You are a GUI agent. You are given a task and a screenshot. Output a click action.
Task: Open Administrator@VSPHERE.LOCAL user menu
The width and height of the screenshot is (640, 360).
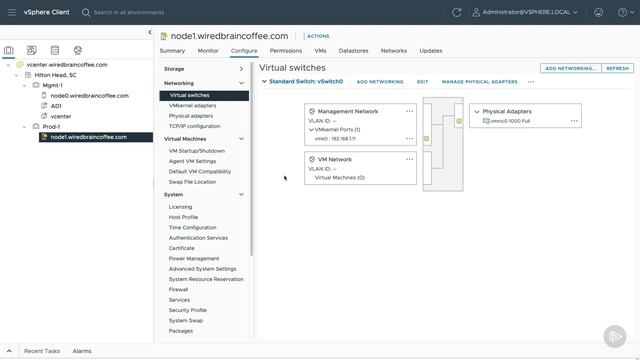[525, 12]
